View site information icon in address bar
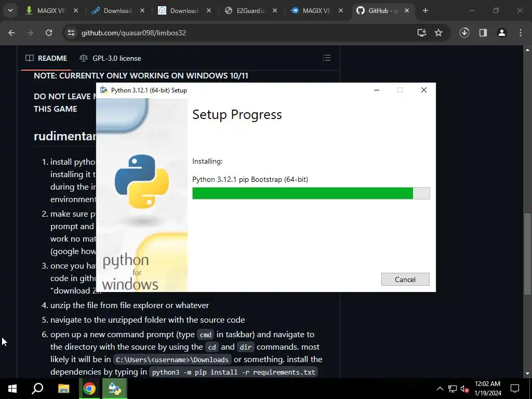This screenshot has height=399, width=532. (x=71, y=33)
